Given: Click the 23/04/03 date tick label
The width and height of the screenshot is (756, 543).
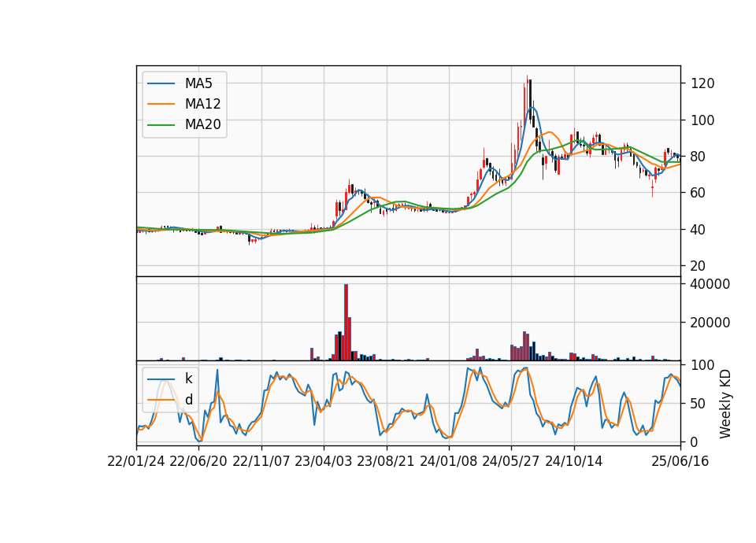Looking at the screenshot, I should pos(324,462).
